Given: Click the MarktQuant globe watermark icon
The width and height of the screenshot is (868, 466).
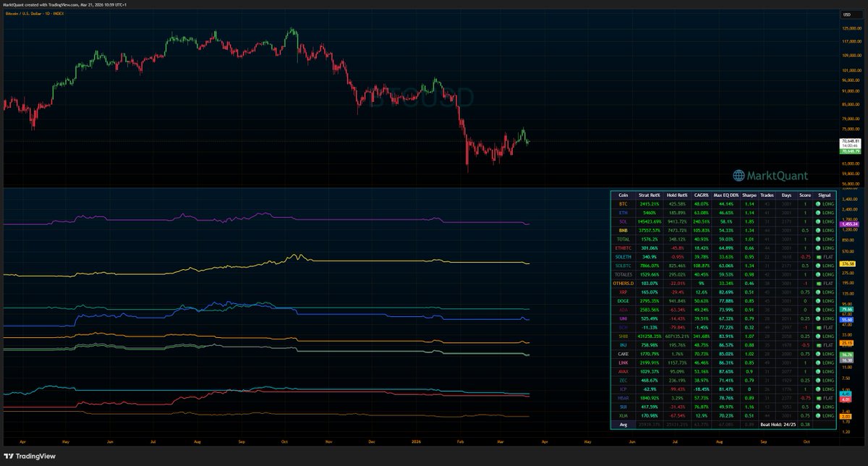Looking at the screenshot, I should pos(739,175).
